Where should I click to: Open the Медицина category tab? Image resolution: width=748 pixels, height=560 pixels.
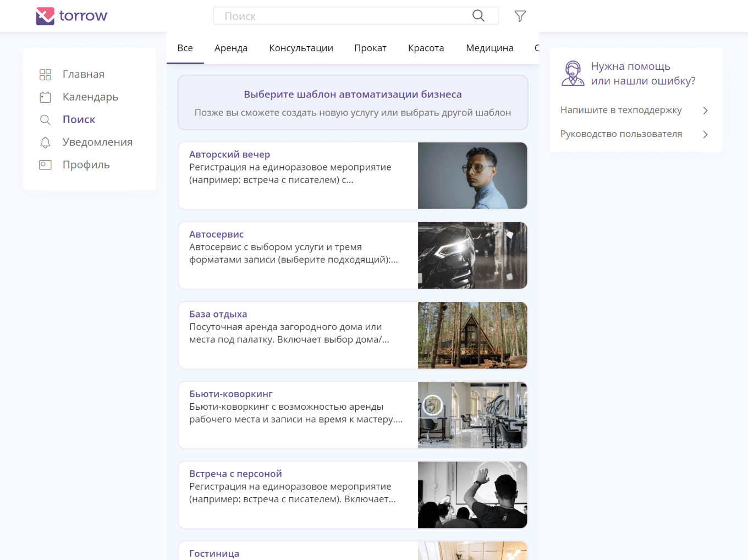(x=489, y=48)
